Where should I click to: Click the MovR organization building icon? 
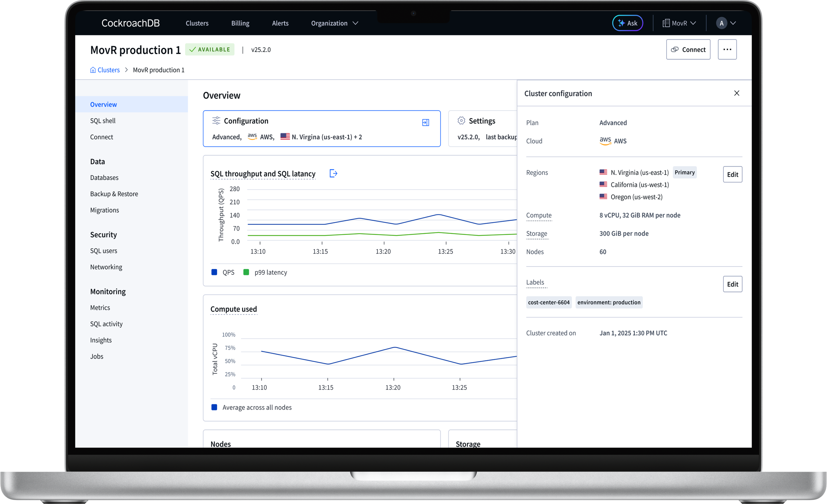666,23
